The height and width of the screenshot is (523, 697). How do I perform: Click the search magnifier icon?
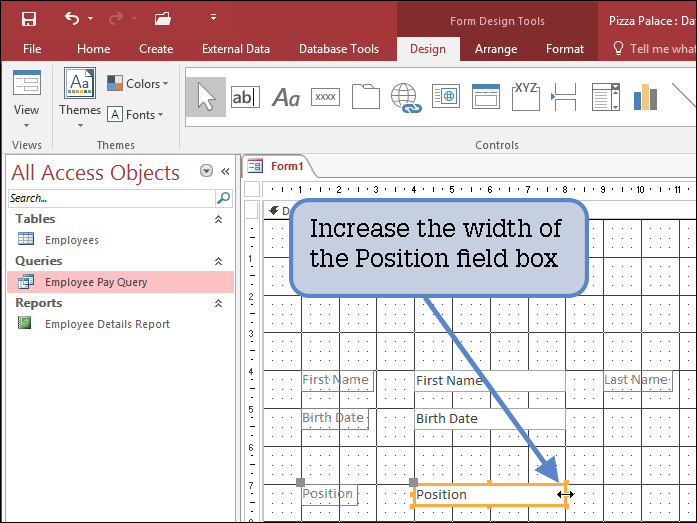tap(224, 198)
